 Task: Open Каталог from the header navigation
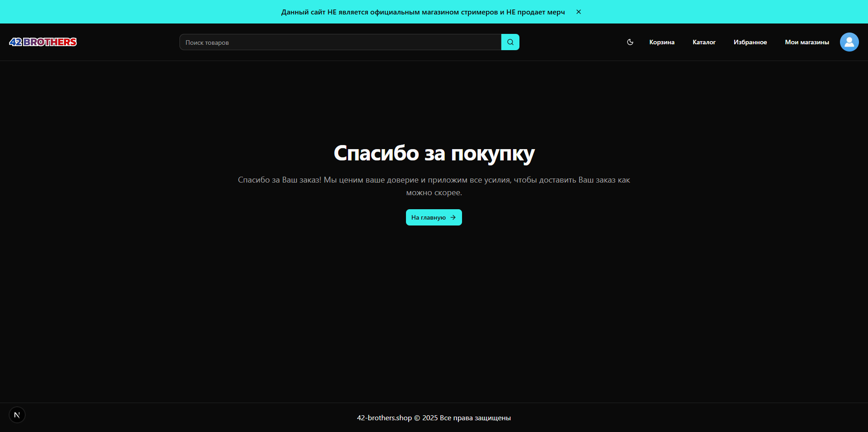pos(704,42)
